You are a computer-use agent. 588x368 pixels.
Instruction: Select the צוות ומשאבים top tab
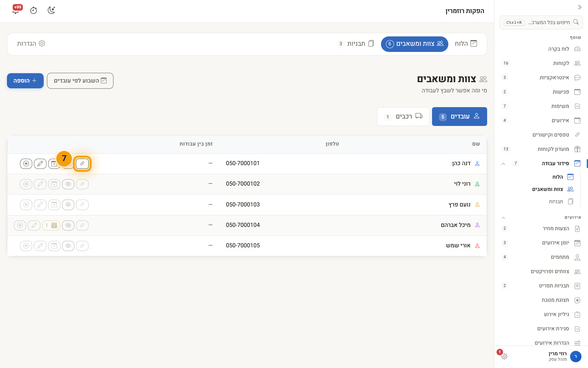[414, 44]
